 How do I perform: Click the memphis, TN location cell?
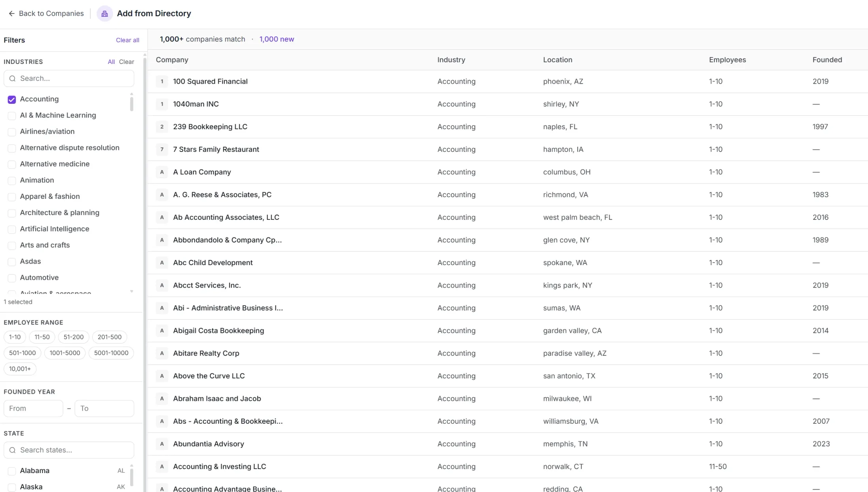pyautogui.click(x=565, y=444)
